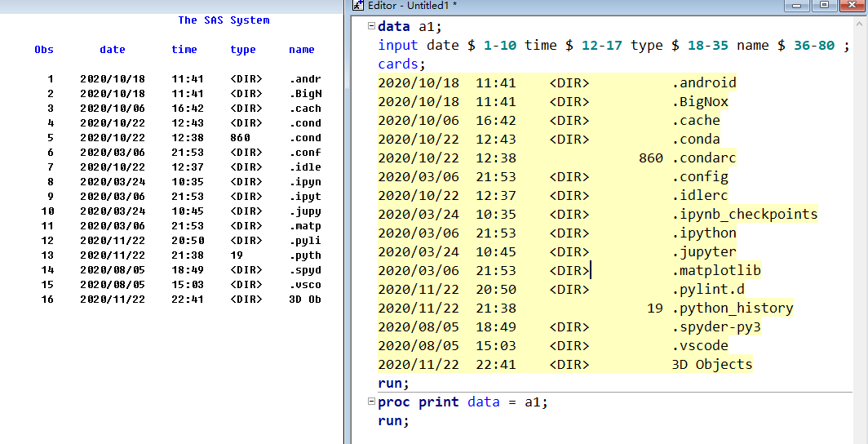Screen dimensions: 868x444
Task: Click the 'type' column header in output
Action: (243, 50)
